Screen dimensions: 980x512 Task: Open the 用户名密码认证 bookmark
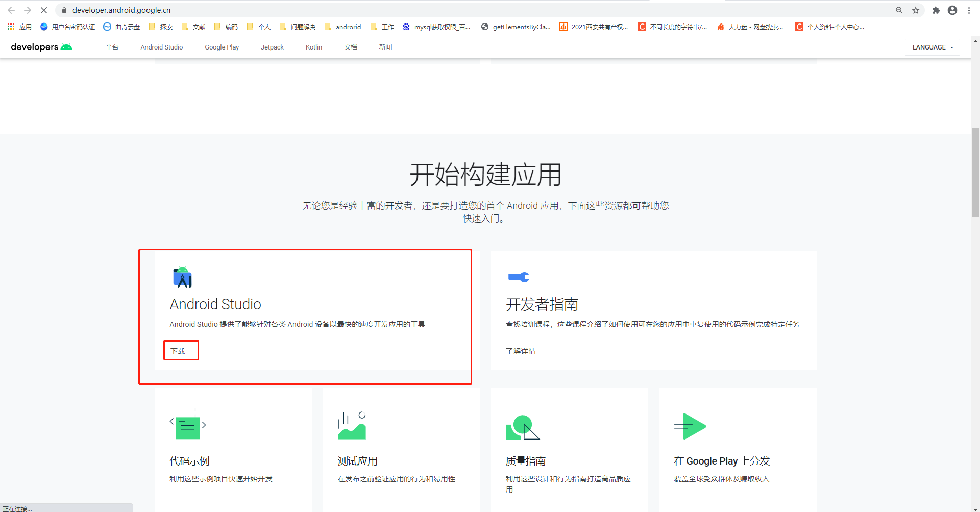pyautogui.click(x=67, y=27)
